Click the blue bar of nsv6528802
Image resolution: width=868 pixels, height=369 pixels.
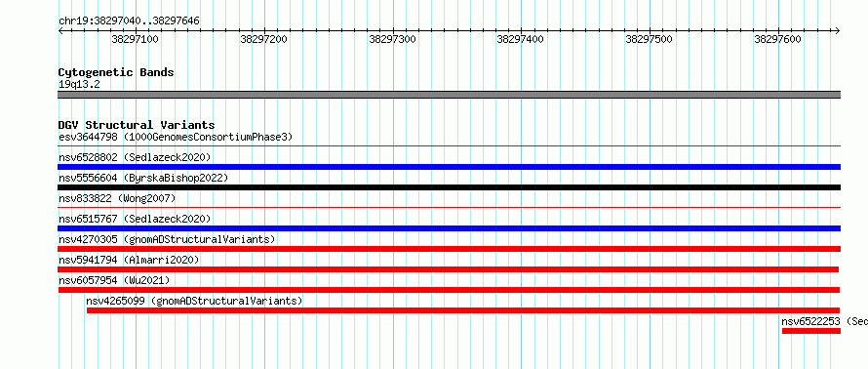coord(449,167)
